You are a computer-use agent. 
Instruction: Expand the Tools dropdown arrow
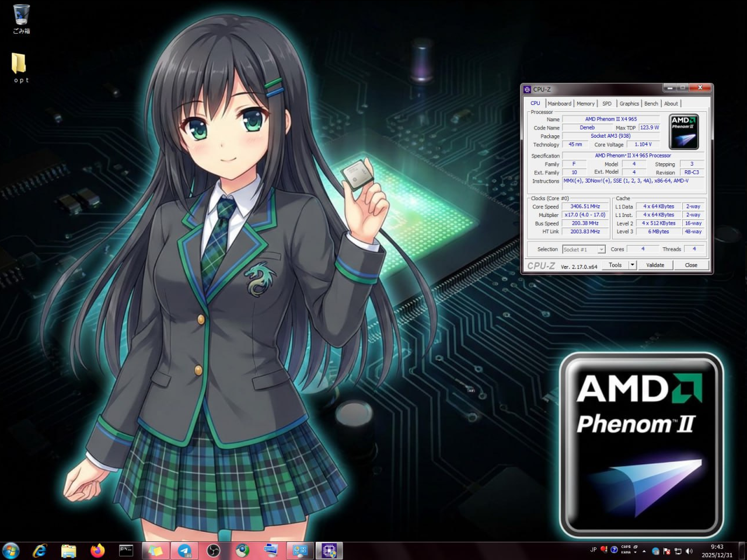[x=632, y=265]
